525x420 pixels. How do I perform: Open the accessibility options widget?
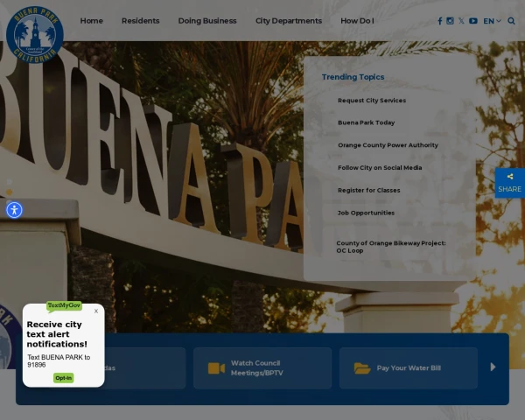(14, 210)
